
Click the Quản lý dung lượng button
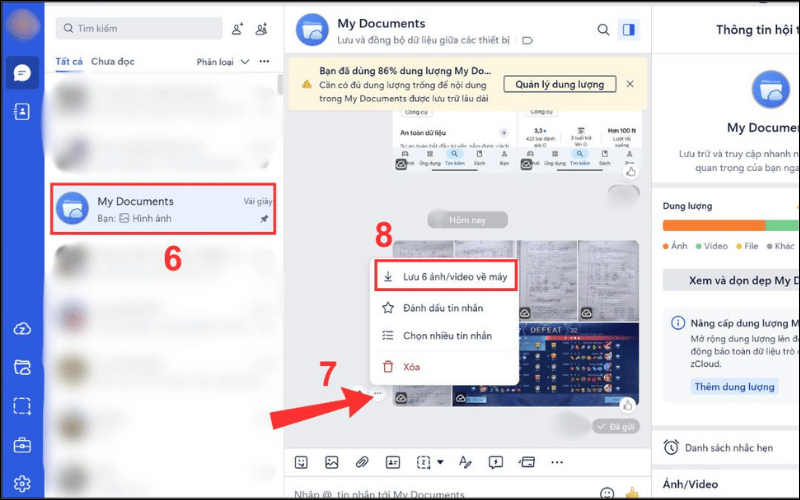560,84
